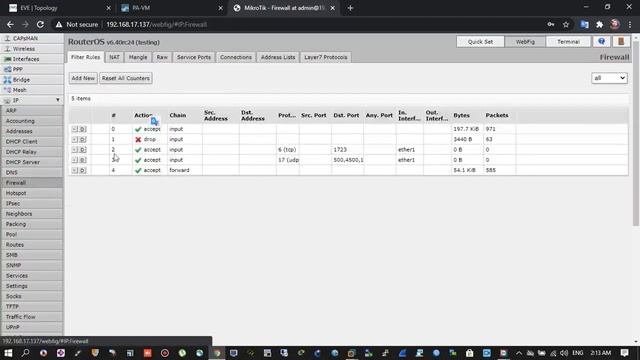Click the 'forward' chain cell
Viewport: 640px width, 360px height.
click(179, 170)
